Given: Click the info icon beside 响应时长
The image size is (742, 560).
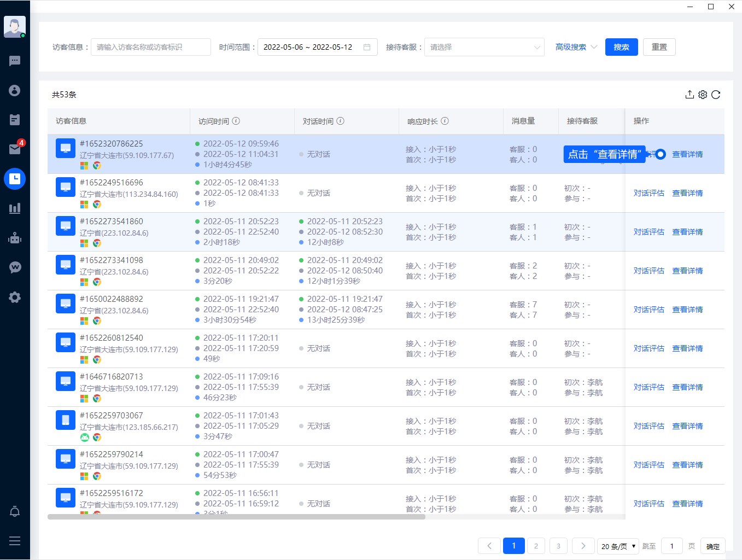Looking at the screenshot, I should [445, 121].
